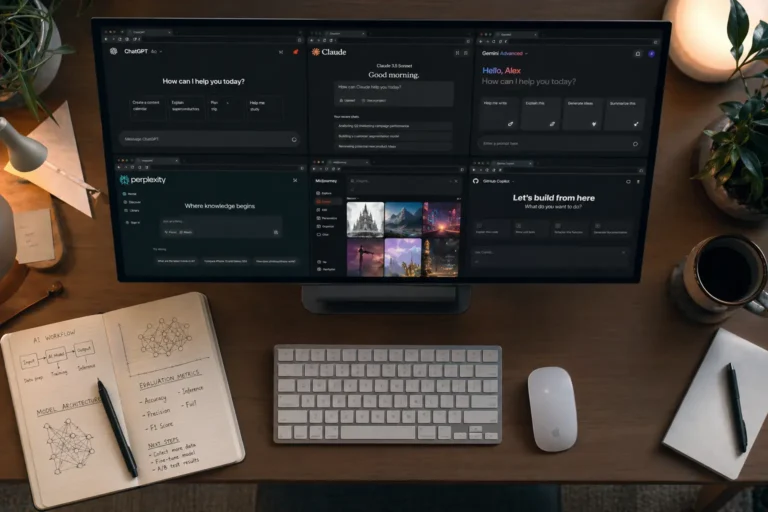The image size is (768, 512).
Task: Open Library in Perplexity sidebar
Action: pyautogui.click(x=132, y=211)
